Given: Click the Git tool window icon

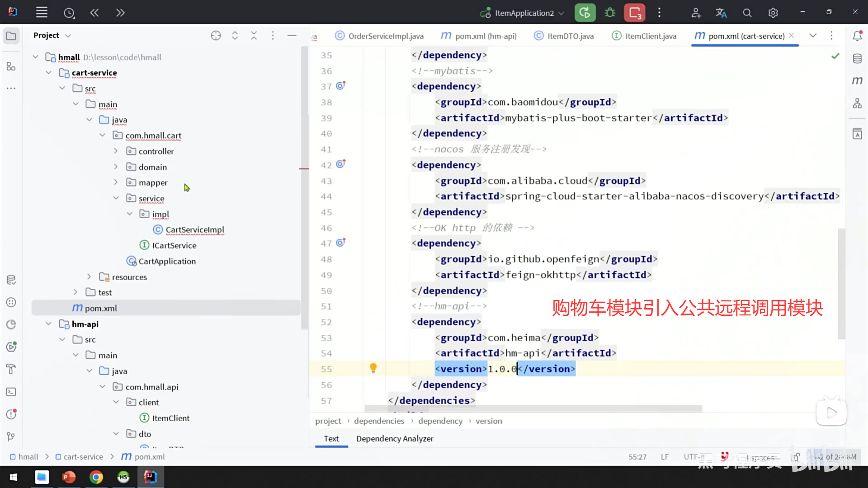Looking at the screenshot, I should [x=11, y=436].
